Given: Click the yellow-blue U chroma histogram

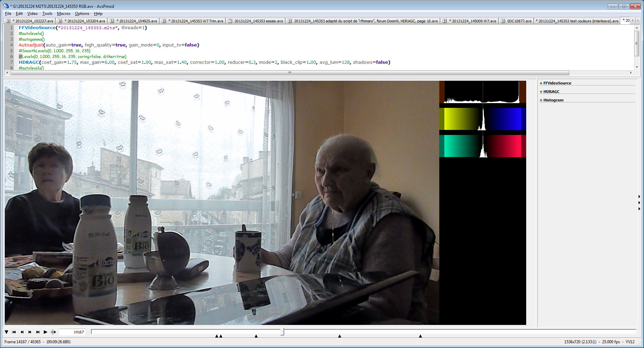Looking at the screenshot, I should point(483,119).
